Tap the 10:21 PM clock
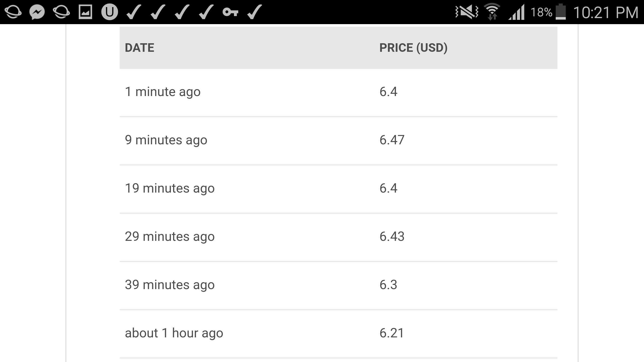Viewport: 644px width, 362px height. click(606, 12)
